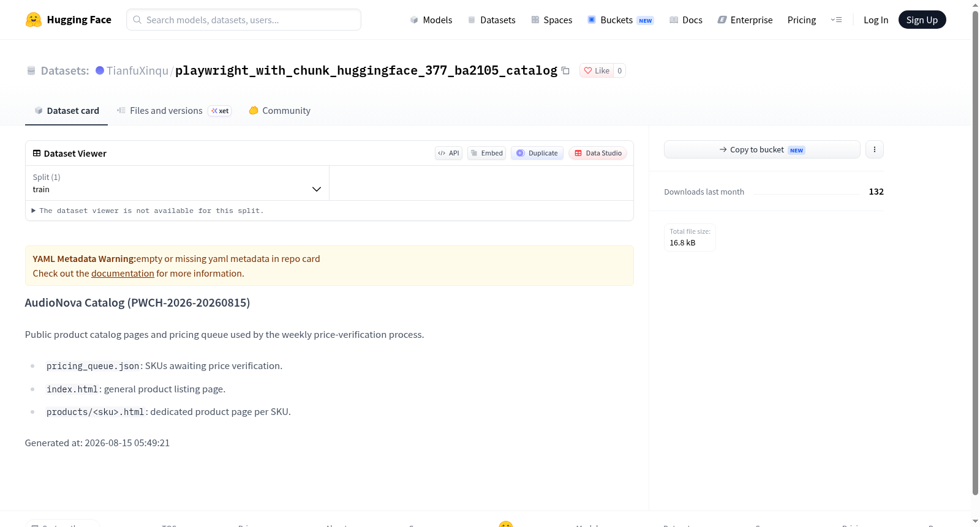Click the Embed button icon

coord(474,153)
